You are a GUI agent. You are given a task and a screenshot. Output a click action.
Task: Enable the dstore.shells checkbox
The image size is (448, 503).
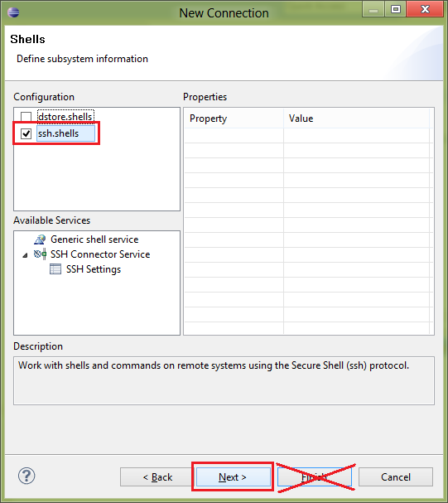click(26, 117)
